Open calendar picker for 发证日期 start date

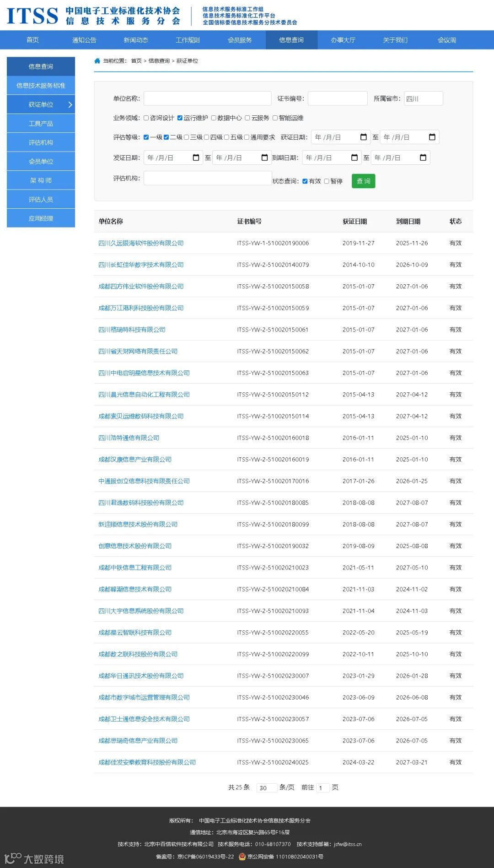pos(196,158)
